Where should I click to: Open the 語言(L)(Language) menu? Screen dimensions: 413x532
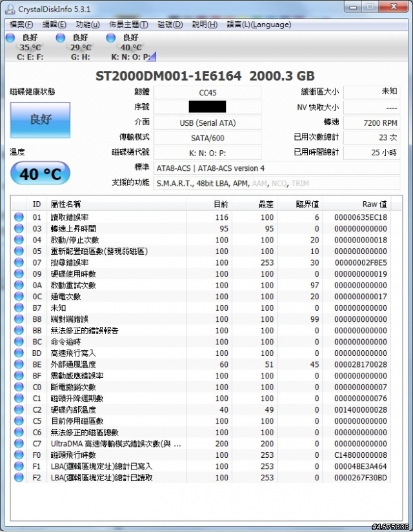coord(259,25)
